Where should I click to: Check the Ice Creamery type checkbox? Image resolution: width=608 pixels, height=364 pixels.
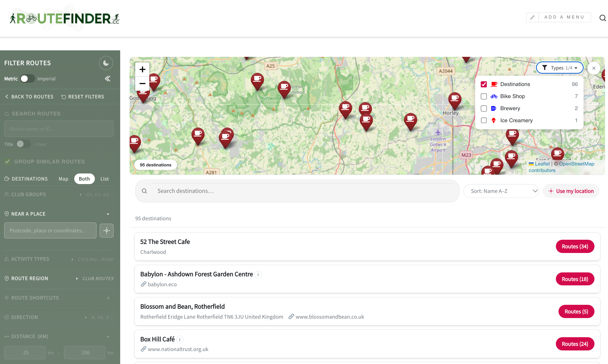click(484, 120)
